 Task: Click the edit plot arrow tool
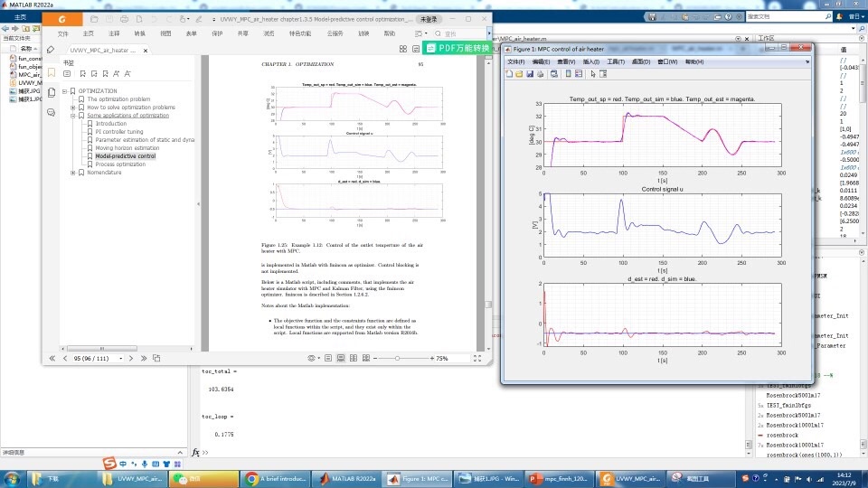click(593, 74)
